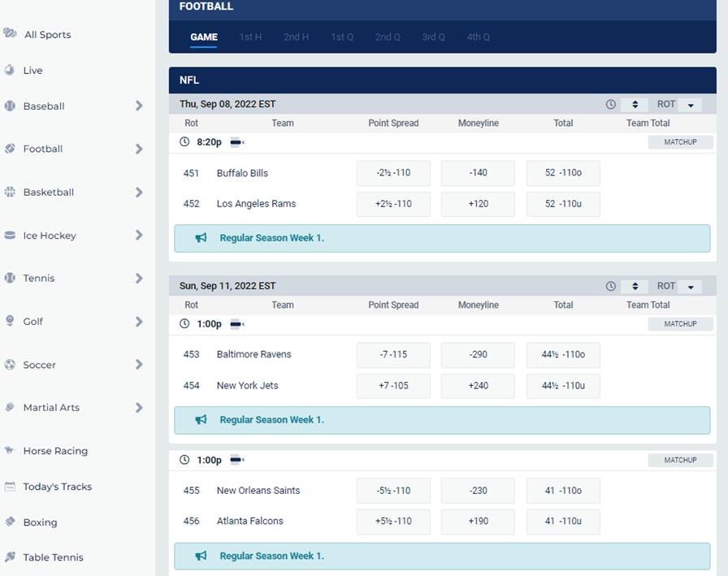
Task: Click the Today's Tracks icon
Action: tap(10, 487)
